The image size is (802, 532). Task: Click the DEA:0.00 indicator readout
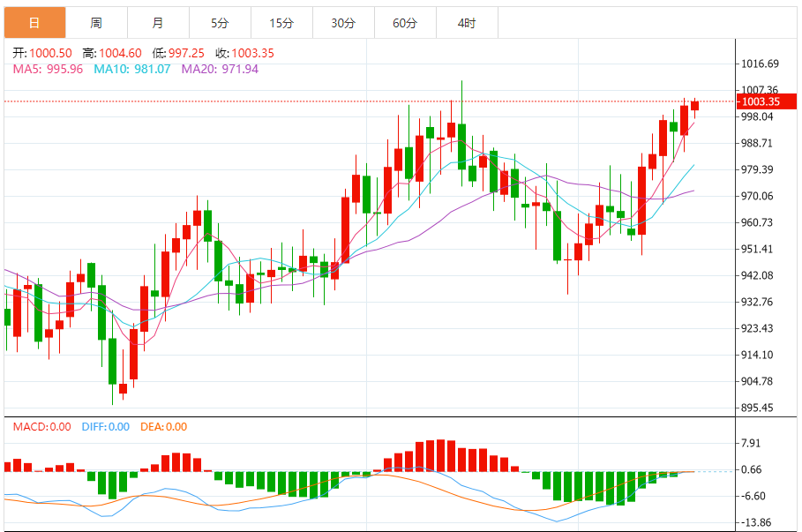[164, 427]
